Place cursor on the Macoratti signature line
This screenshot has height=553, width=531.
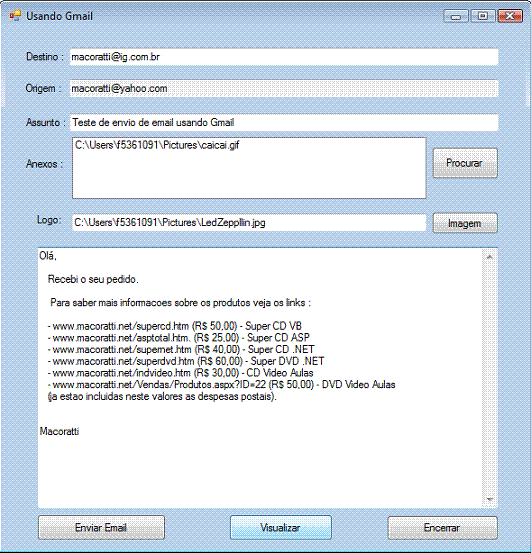59,431
